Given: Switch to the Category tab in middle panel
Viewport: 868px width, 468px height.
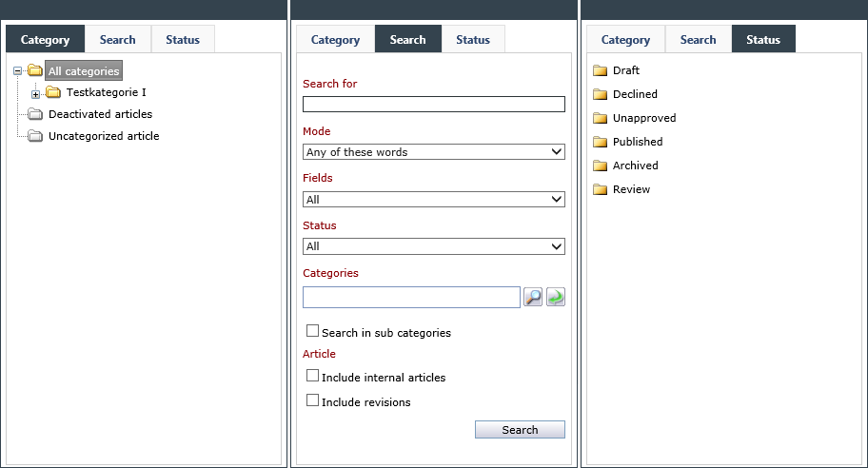Looking at the screenshot, I should [335, 39].
